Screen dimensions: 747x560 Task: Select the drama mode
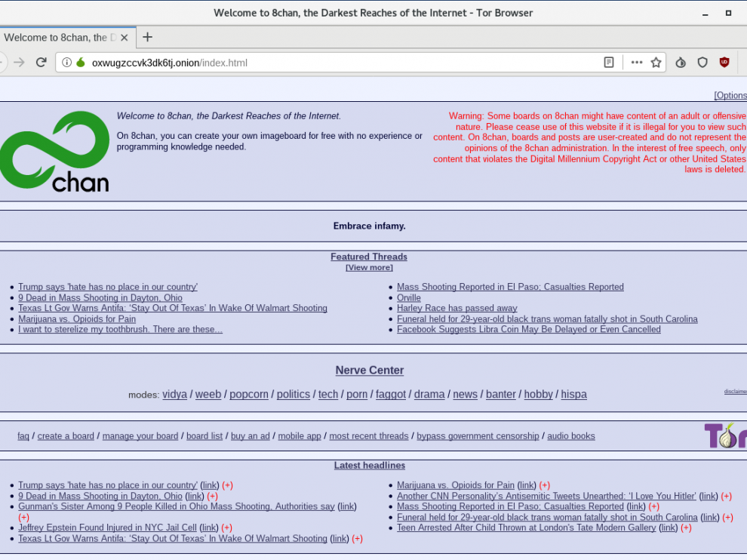coord(429,394)
